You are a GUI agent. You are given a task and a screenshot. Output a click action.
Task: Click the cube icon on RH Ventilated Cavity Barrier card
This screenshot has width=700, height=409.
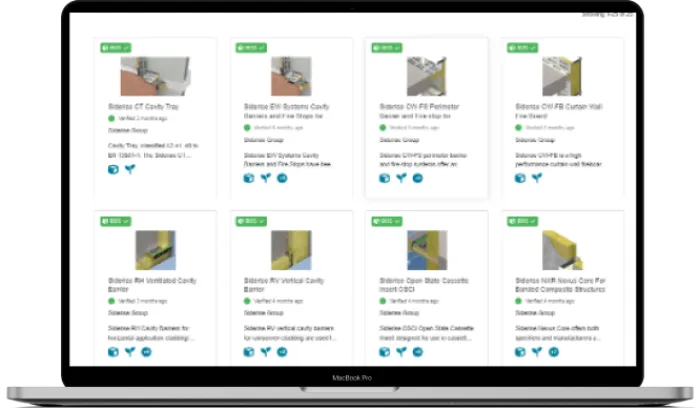coord(113,352)
